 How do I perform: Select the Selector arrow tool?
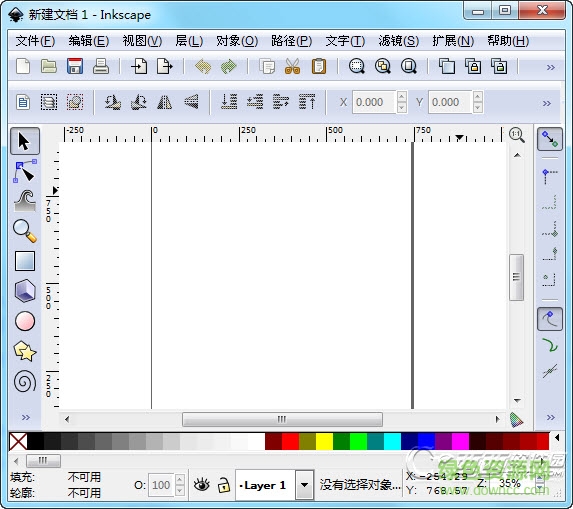25,141
